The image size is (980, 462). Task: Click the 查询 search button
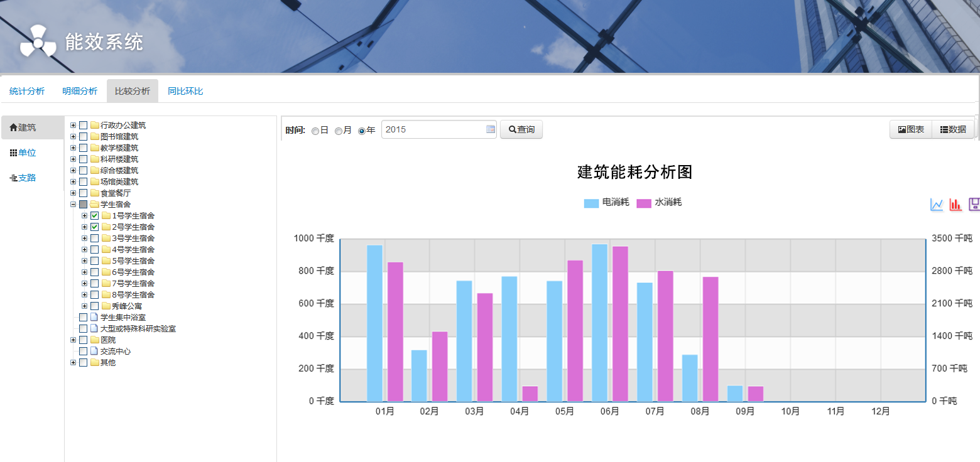(x=521, y=129)
